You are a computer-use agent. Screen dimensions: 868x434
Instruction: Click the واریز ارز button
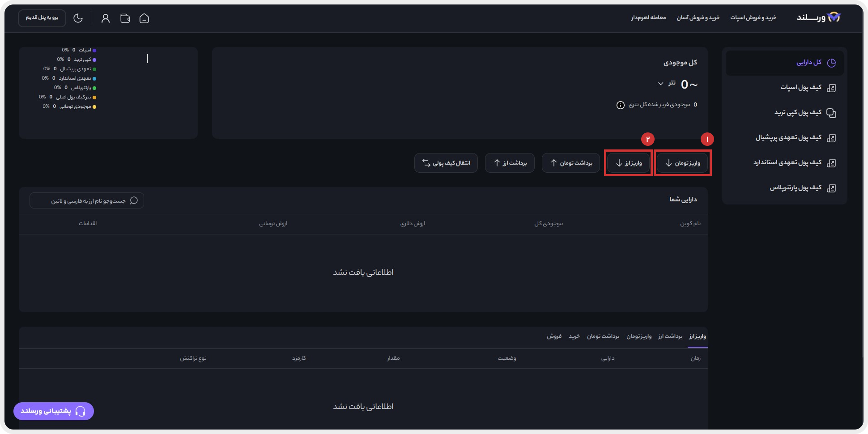628,163
